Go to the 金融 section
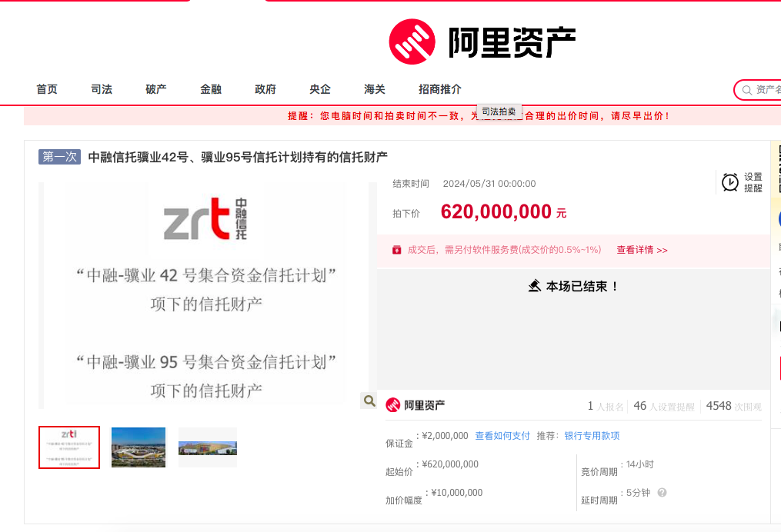 coord(211,89)
